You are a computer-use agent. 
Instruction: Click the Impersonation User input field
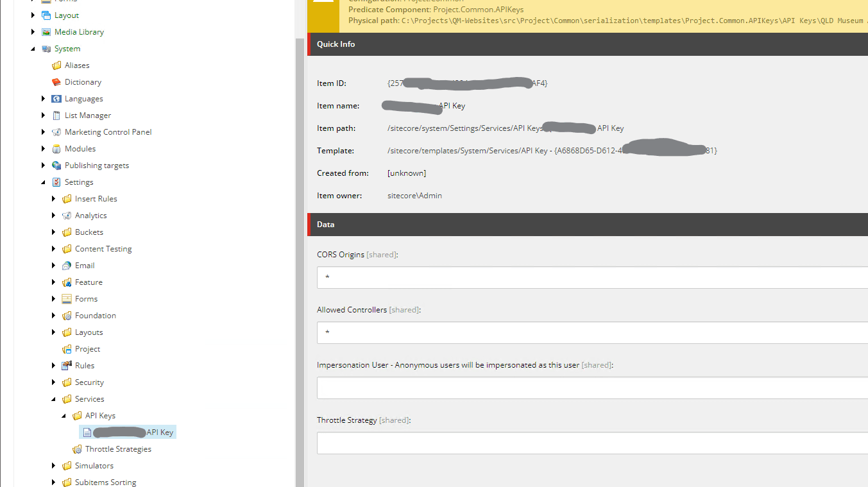pos(592,388)
